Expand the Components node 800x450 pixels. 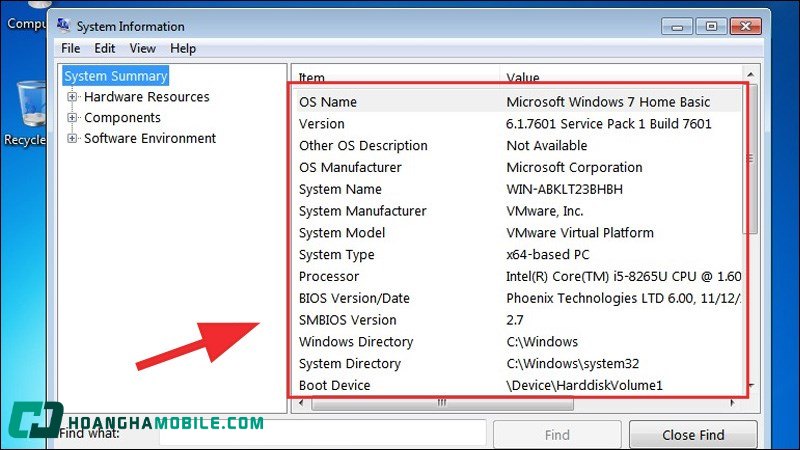point(72,117)
